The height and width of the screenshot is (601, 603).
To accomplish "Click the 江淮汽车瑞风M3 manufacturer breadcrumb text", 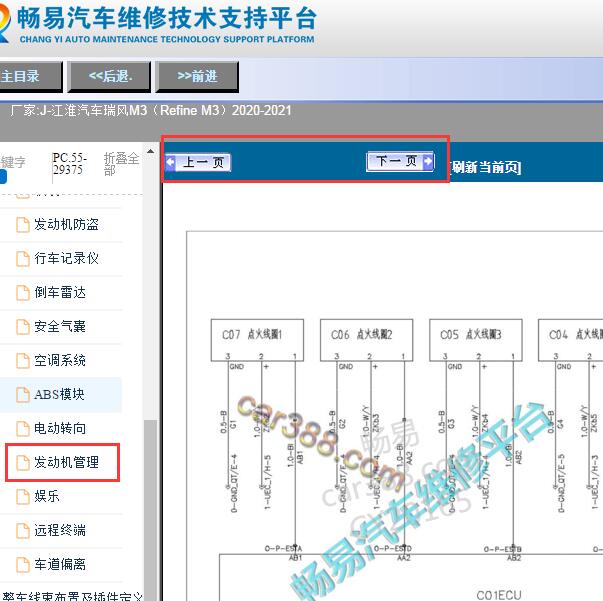I will click(x=150, y=111).
